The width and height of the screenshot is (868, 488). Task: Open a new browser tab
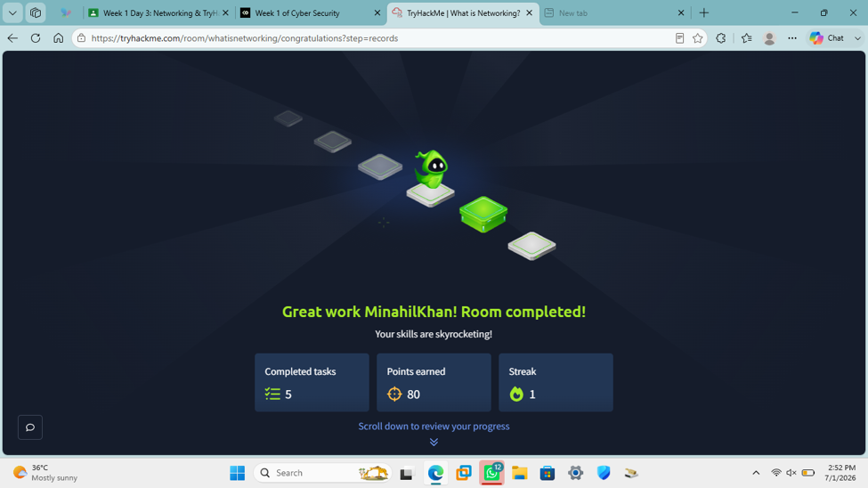coord(704,12)
